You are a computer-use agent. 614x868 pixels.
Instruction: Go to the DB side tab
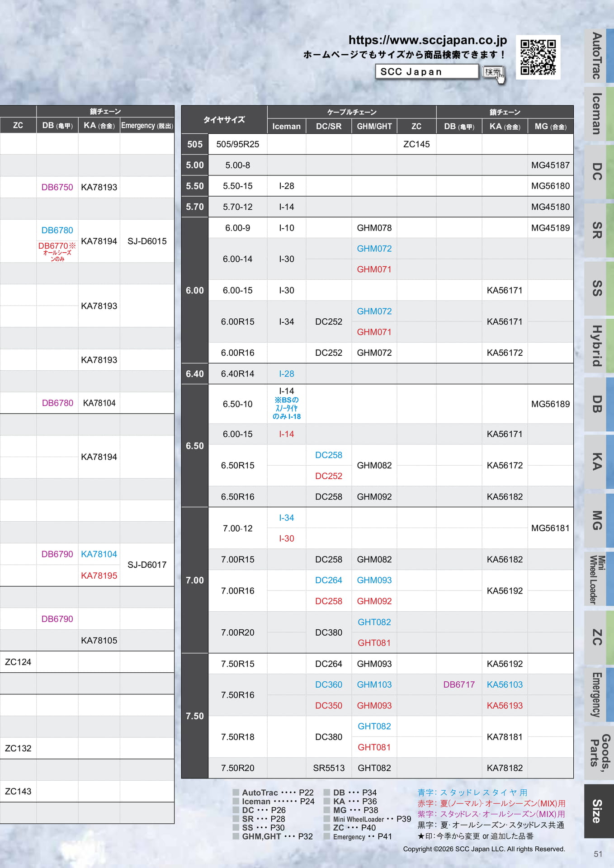point(599,404)
